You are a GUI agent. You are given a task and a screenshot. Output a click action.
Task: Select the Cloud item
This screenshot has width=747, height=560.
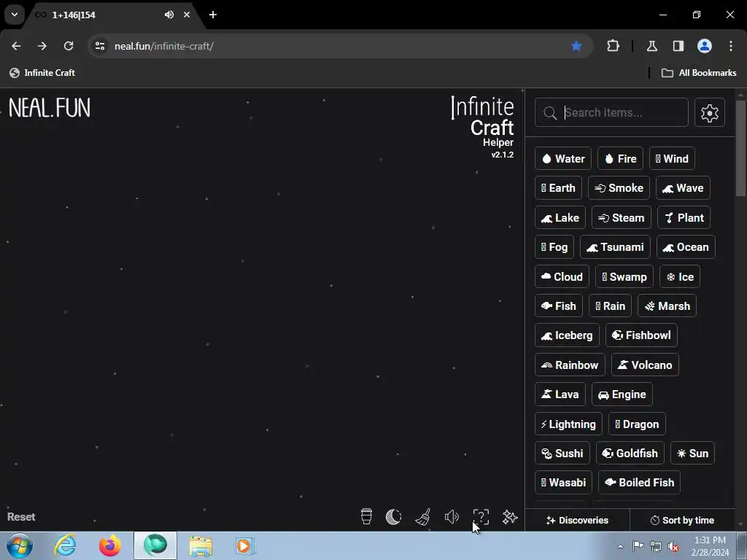click(562, 276)
